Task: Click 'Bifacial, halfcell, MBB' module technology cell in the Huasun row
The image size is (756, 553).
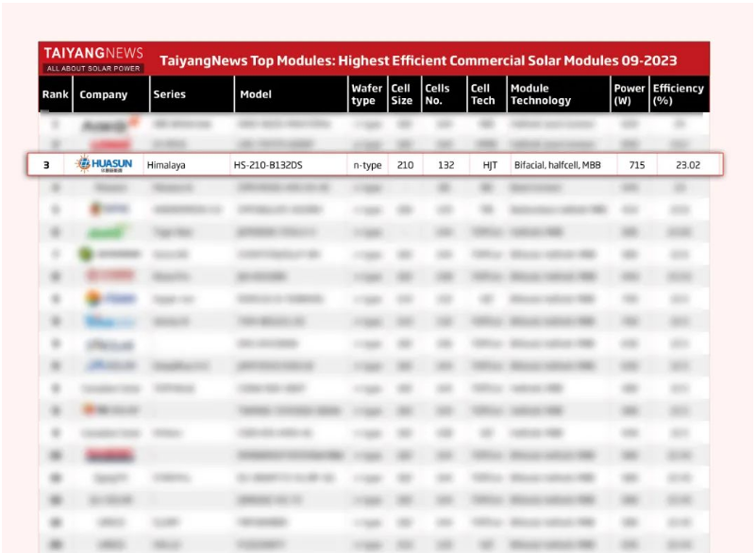Action: [x=558, y=165]
